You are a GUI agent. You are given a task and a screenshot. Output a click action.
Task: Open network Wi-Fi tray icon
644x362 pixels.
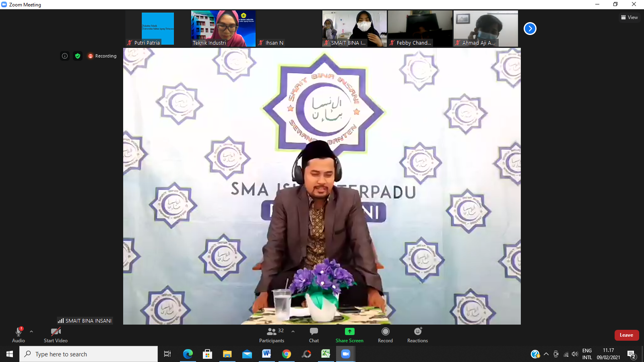[566, 354]
